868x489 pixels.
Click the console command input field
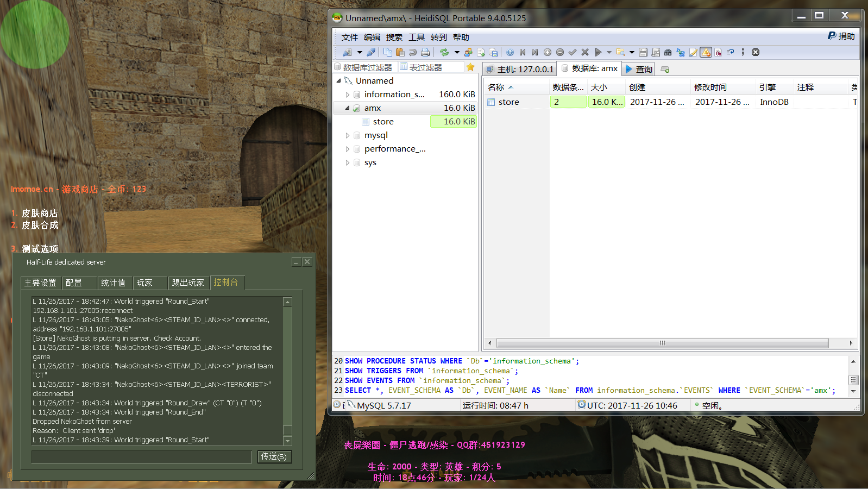pyautogui.click(x=142, y=456)
